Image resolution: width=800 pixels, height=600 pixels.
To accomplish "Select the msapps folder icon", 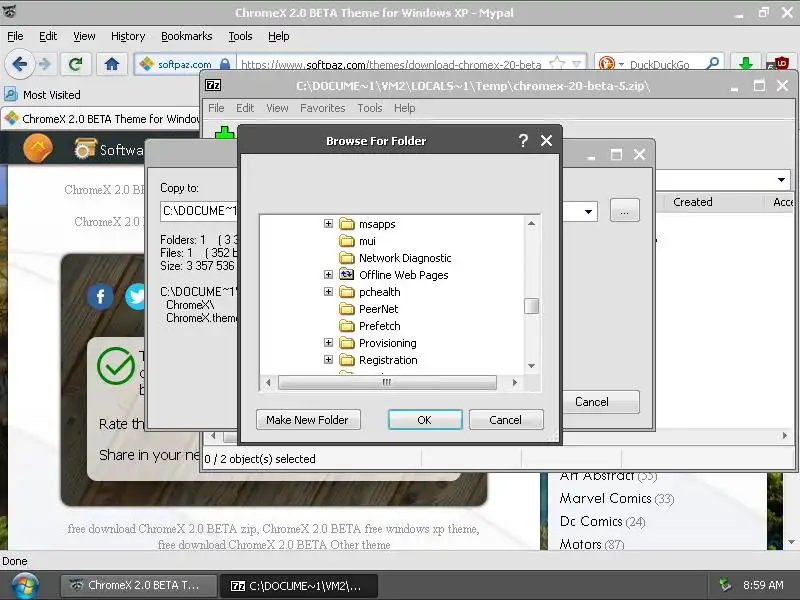I will (347, 224).
